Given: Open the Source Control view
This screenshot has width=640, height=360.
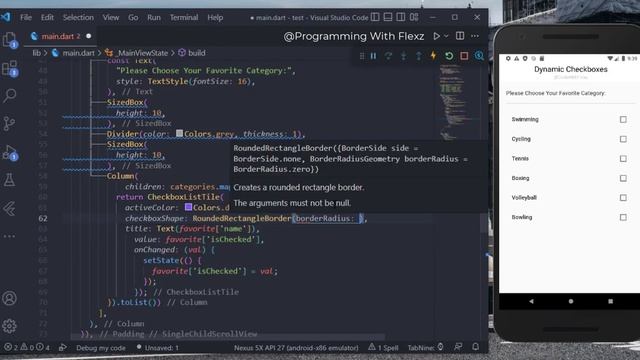Looking at the screenshot, I should click(x=9, y=123).
